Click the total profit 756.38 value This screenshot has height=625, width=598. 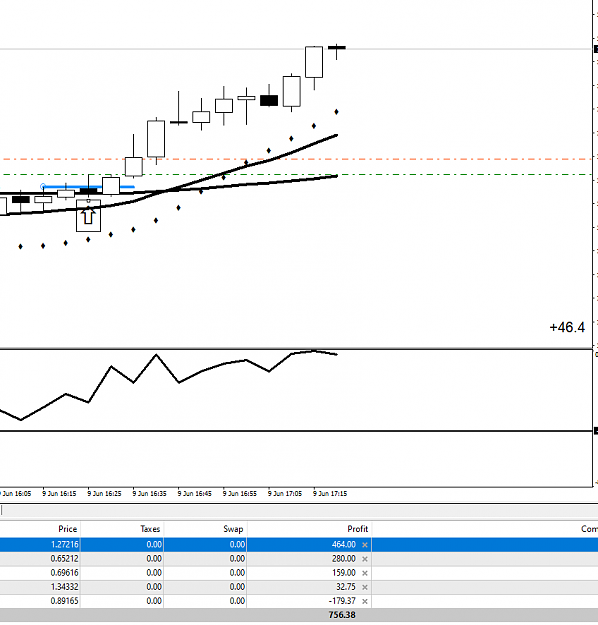pyautogui.click(x=342, y=615)
